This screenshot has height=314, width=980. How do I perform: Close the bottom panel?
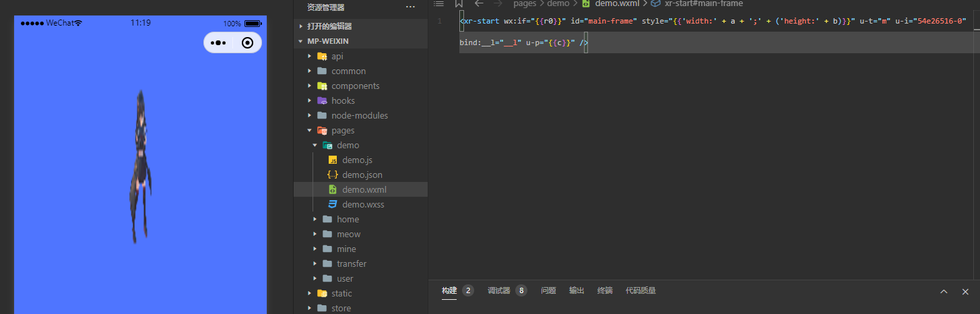pos(965,291)
